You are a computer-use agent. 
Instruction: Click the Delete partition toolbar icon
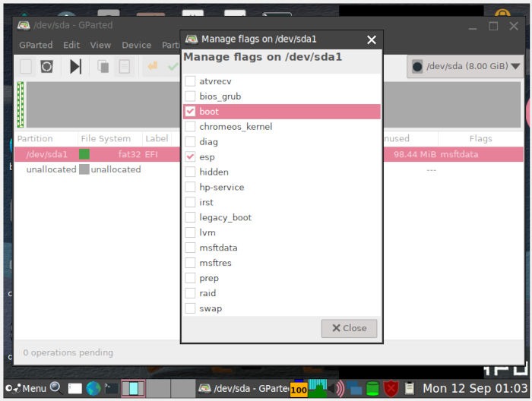[x=47, y=66]
